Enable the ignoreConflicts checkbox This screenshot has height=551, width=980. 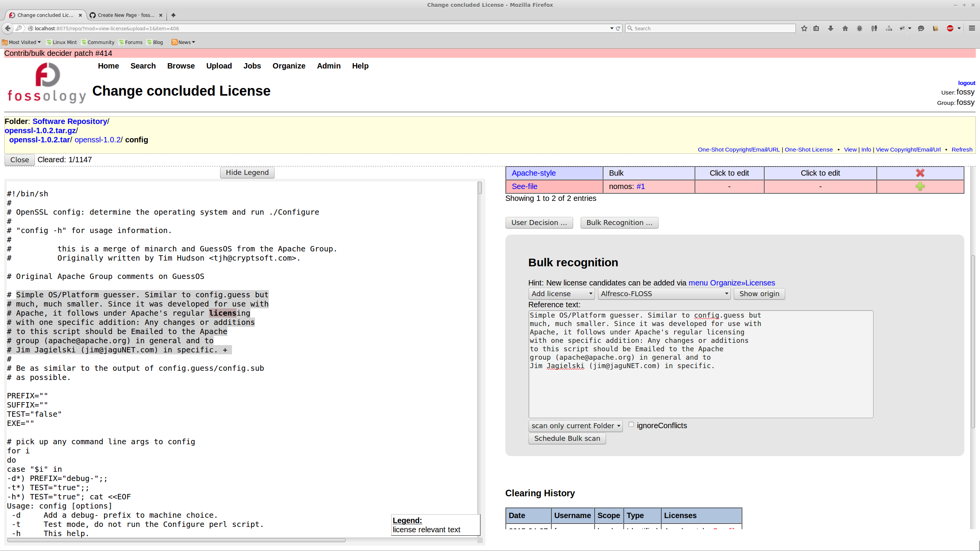click(x=631, y=424)
